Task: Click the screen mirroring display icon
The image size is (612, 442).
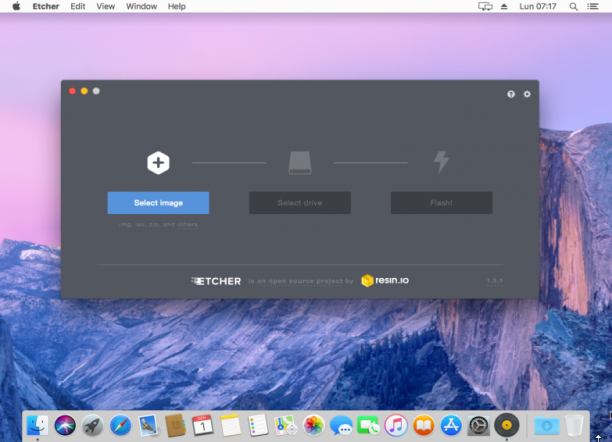Action: pos(485,6)
